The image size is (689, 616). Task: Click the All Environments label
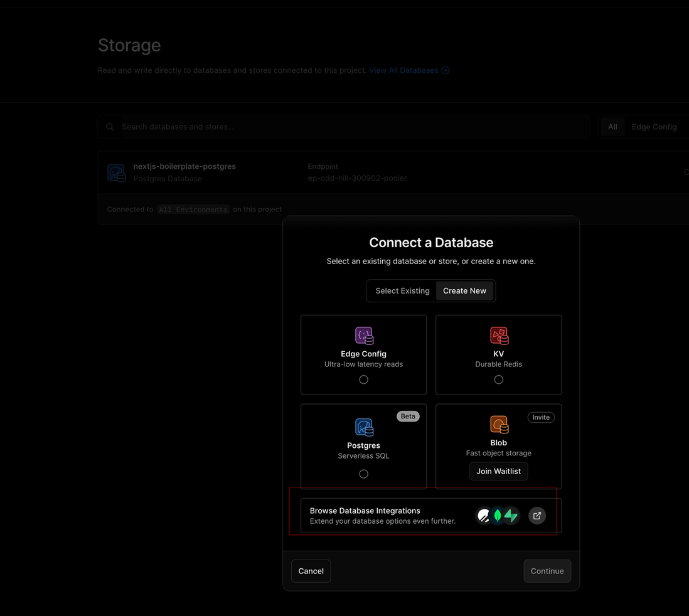tap(193, 210)
